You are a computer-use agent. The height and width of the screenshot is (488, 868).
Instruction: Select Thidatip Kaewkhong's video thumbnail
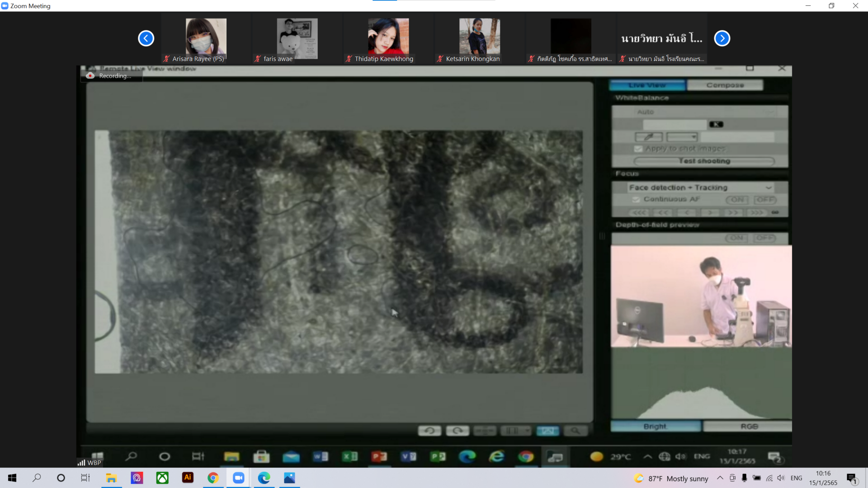388,38
